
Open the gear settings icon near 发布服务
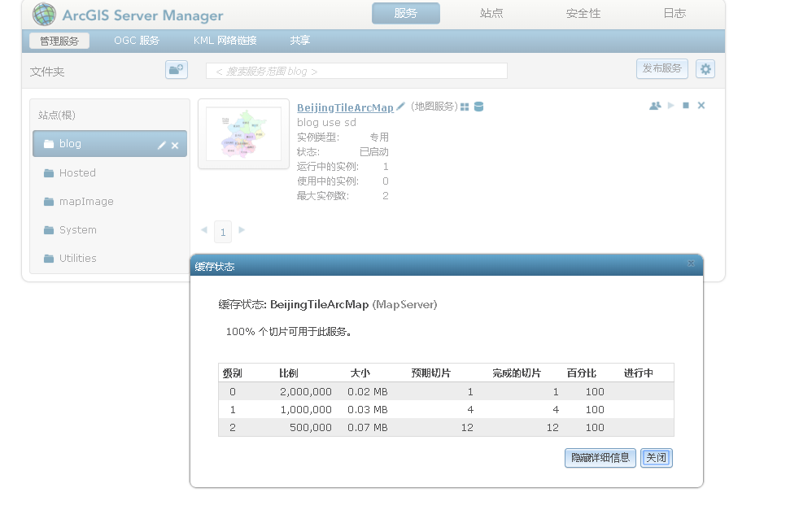coord(705,69)
